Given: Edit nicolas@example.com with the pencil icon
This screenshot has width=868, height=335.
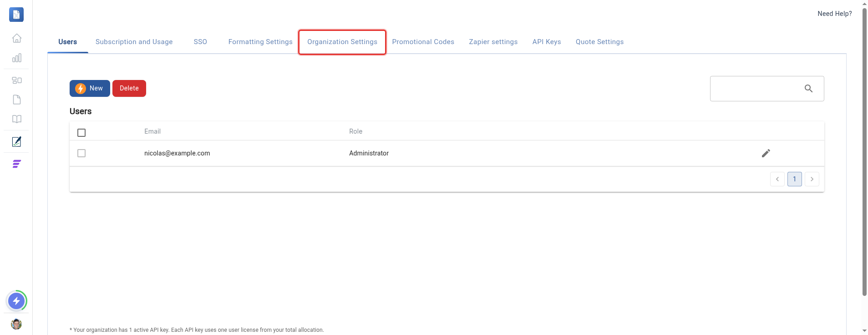Looking at the screenshot, I should click(x=766, y=153).
